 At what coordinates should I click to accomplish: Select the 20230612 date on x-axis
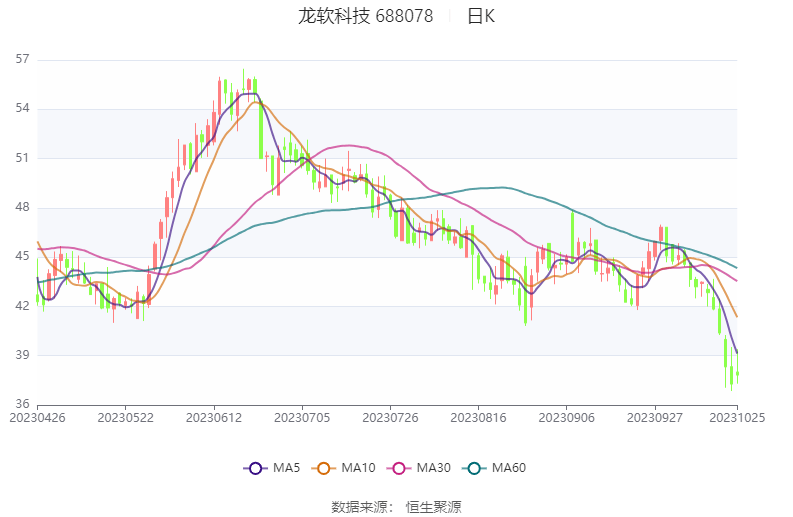213,419
